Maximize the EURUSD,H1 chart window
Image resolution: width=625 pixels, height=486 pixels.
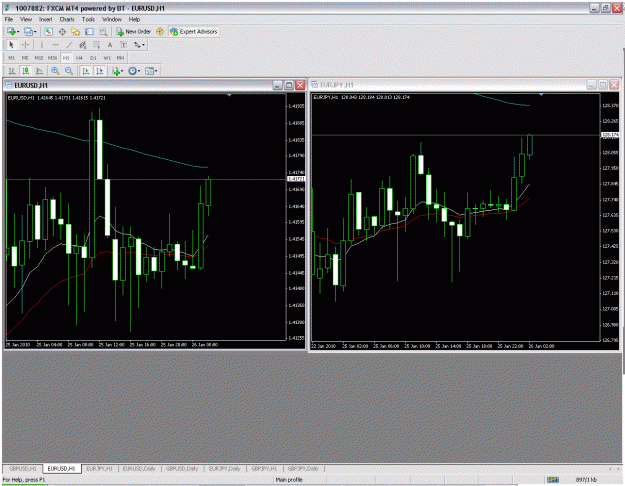click(x=289, y=85)
